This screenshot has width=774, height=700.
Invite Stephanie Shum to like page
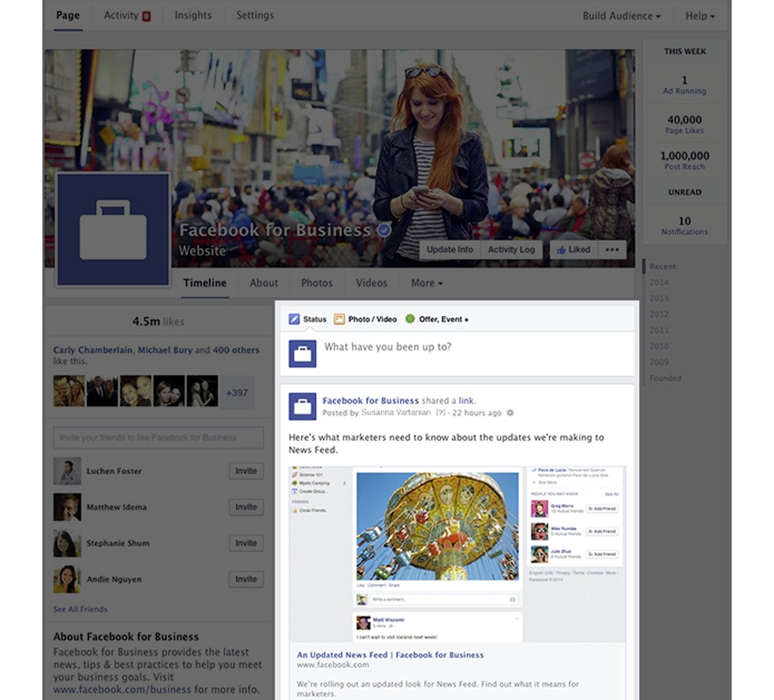246,543
